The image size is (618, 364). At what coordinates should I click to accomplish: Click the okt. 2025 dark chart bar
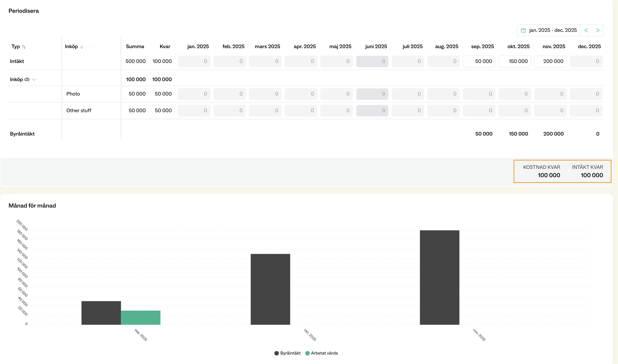click(x=270, y=289)
